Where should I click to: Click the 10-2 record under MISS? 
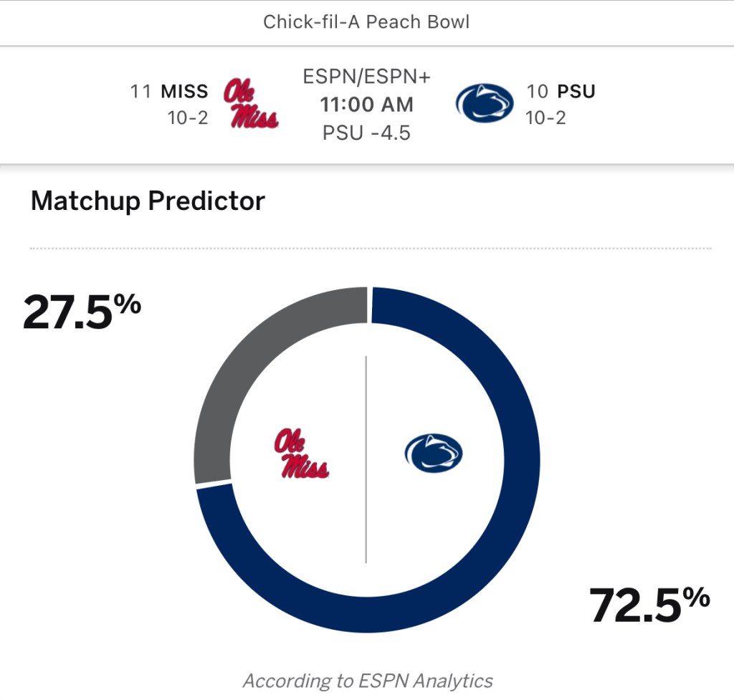[188, 118]
